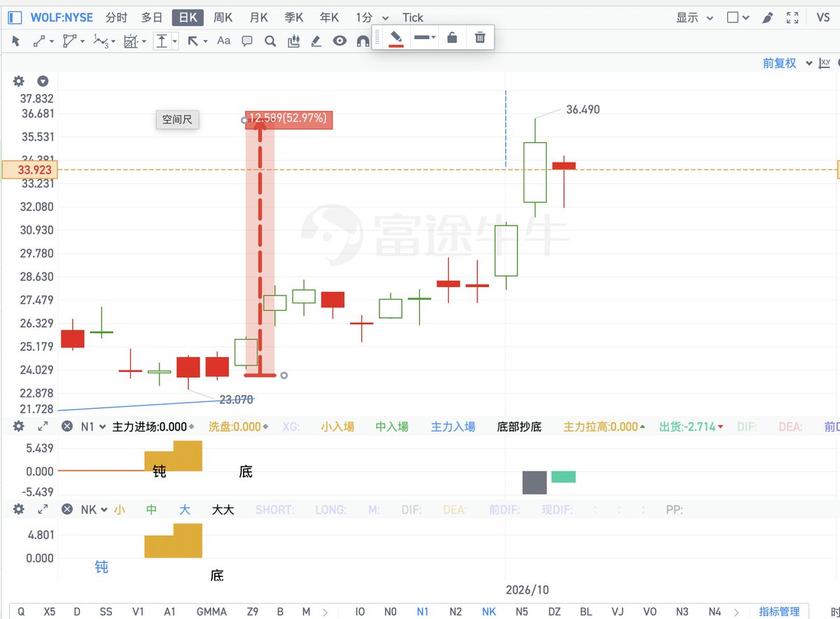Toggle drawings visibility with the eye icon
This screenshot has width=840, height=619.
[339, 41]
